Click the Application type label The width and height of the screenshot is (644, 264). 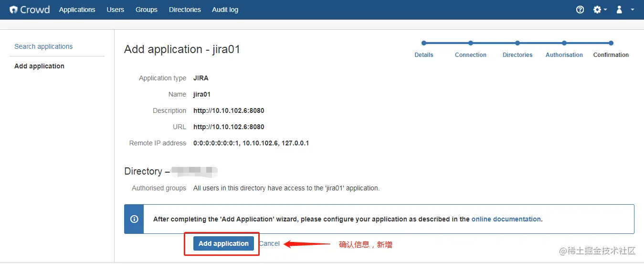coord(162,78)
